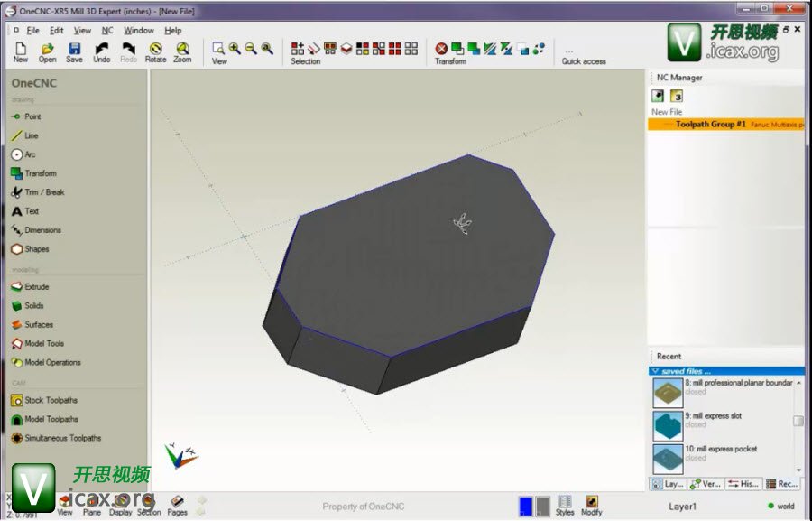The height and width of the screenshot is (521, 812).
Task: Select the Zoom tool in toolbar
Action: (182, 52)
